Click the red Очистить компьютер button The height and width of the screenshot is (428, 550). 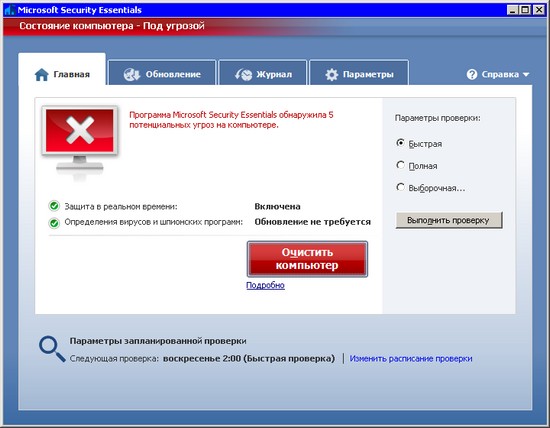coord(307,259)
